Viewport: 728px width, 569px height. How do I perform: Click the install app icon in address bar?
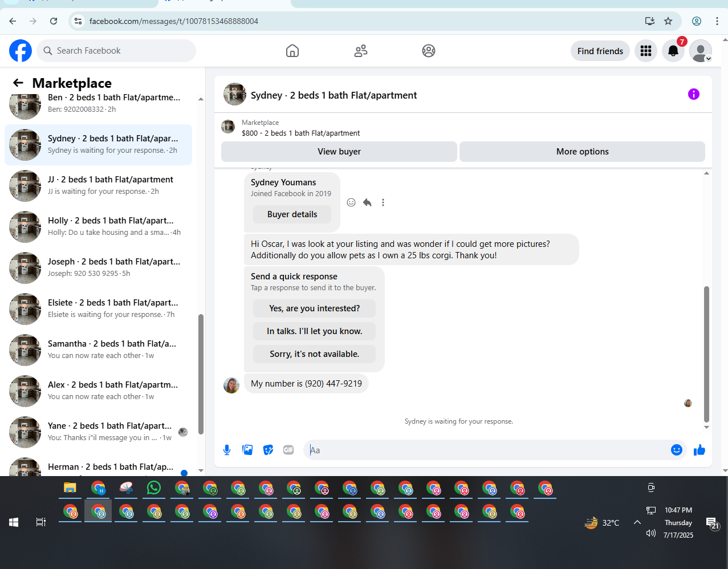pyautogui.click(x=650, y=21)
